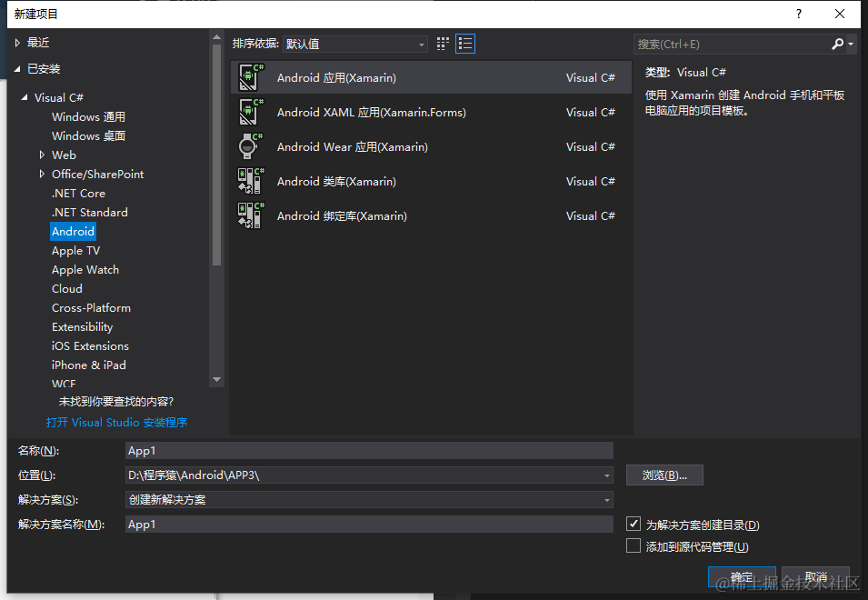
Task: Switch to medium icons list view
Action: pos(465,44)
